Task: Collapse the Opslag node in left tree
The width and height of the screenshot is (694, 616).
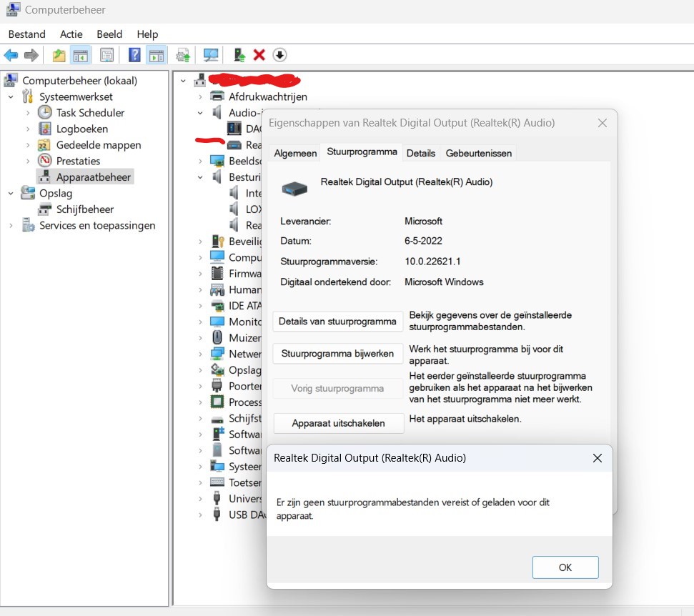Action: pos(11,193)
